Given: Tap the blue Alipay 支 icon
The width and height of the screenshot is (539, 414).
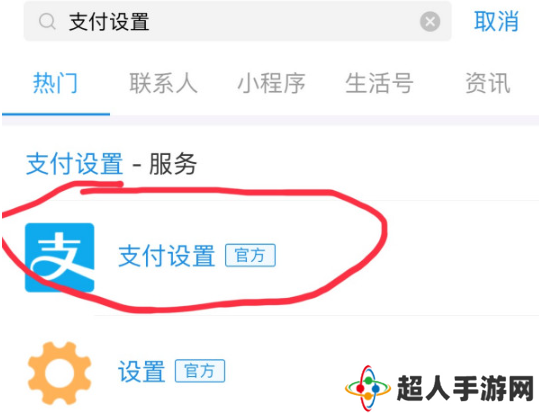Looking at the screenshot, I should [x=59, y=258].
